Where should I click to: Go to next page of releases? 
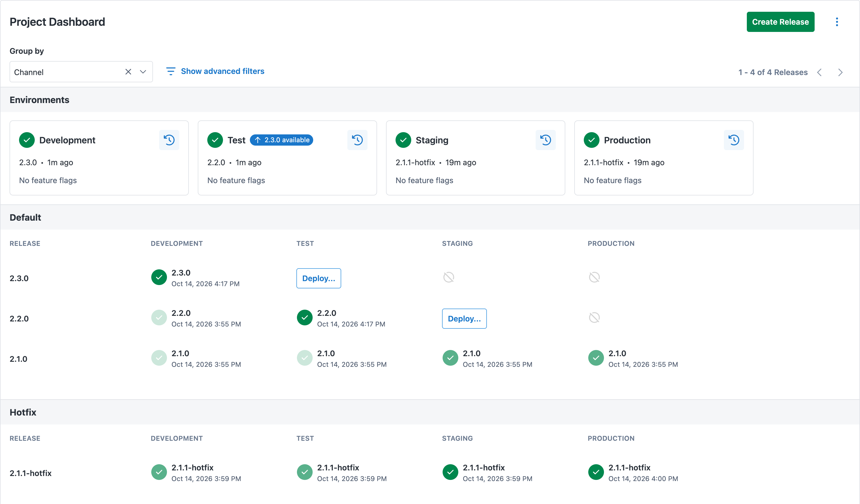click(841, 72)
